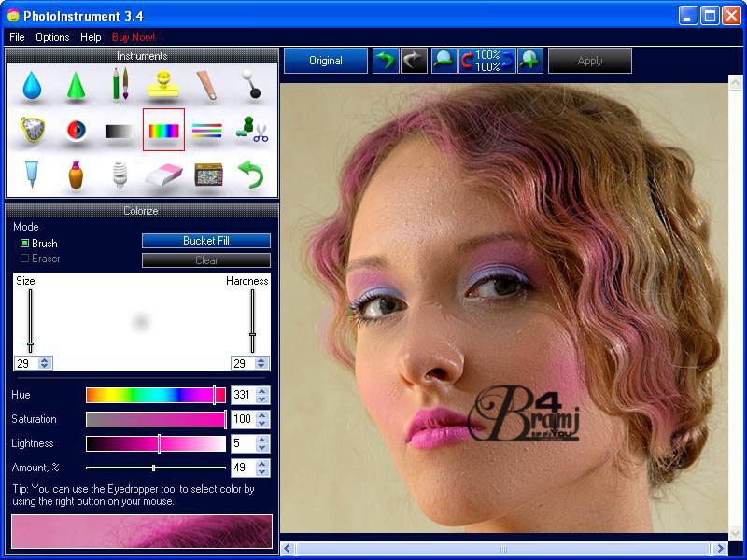Choose the white light bulb tool
Screen dimensions: 747x560
[120, 174]
